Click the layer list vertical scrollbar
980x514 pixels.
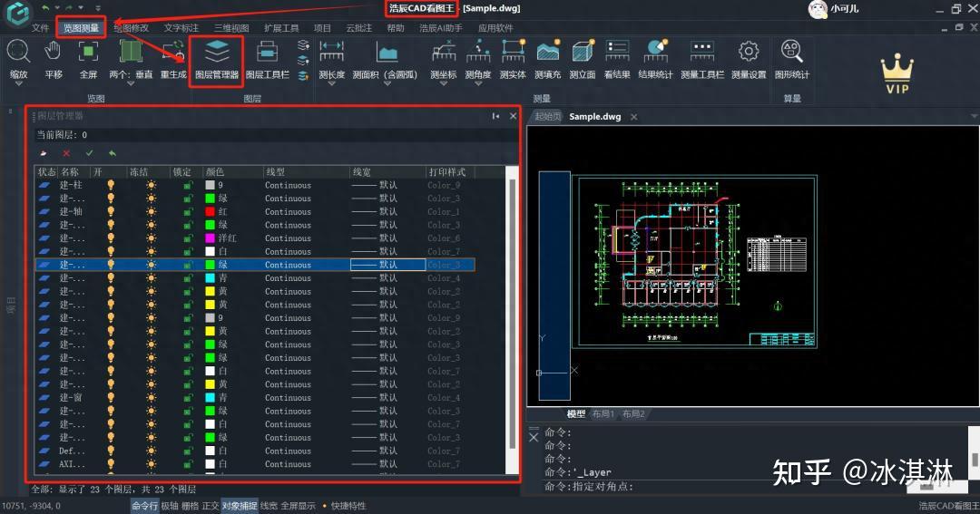[x=512, y=315]
